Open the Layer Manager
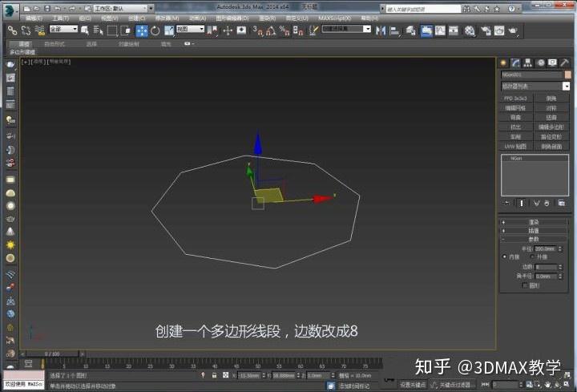The width and height of the screenshot is (577, 392). (x=410, y=31)
